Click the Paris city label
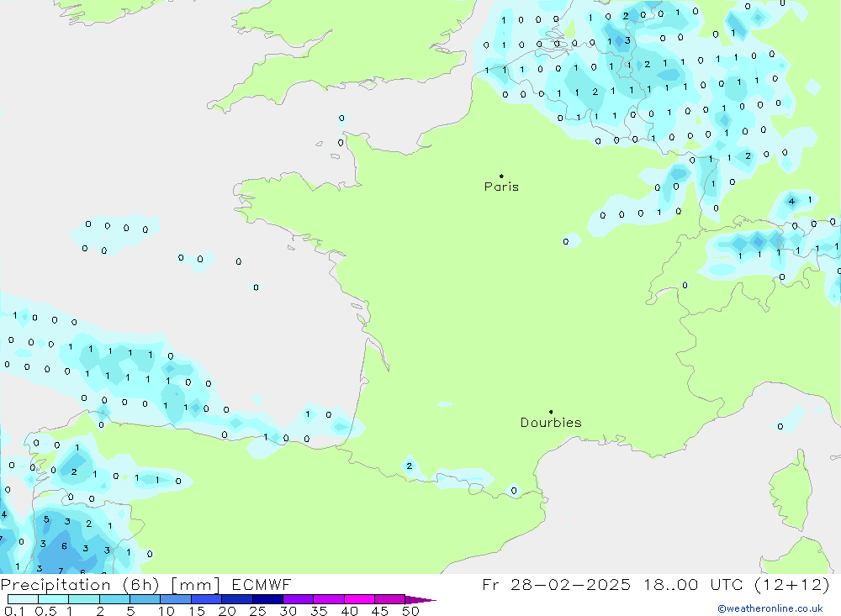This screenshot has height=616, width=841. point(501,187)
